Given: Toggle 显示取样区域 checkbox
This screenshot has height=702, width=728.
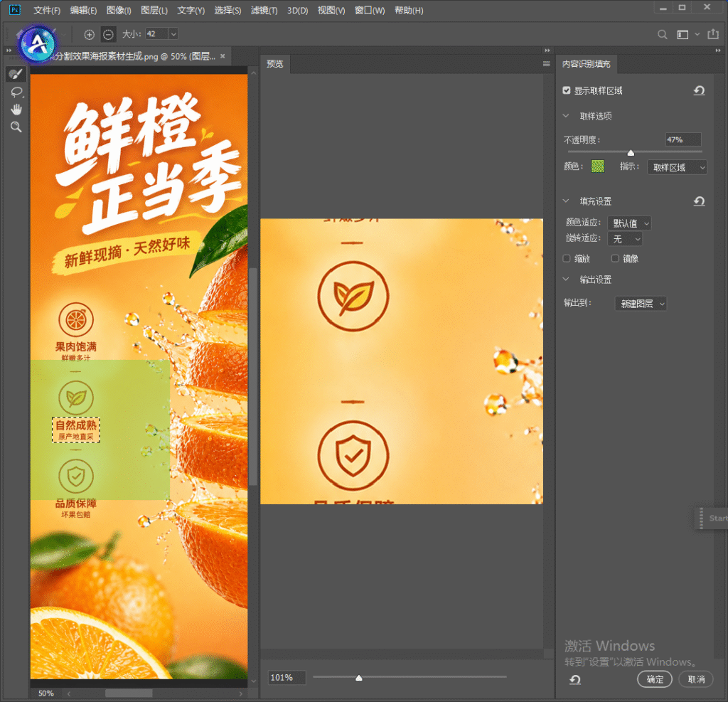Looking at the screenshot, I should [567, 90].
